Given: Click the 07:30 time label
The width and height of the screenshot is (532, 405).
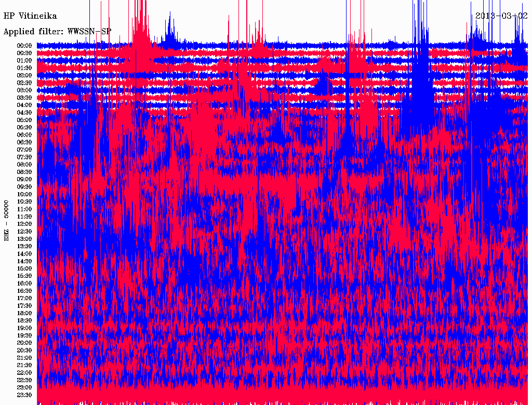Looking at the screenshot, I should coord(24,157).
